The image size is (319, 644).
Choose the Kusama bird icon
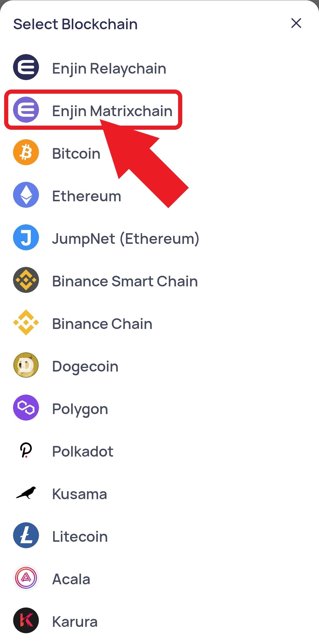(26, 493)
